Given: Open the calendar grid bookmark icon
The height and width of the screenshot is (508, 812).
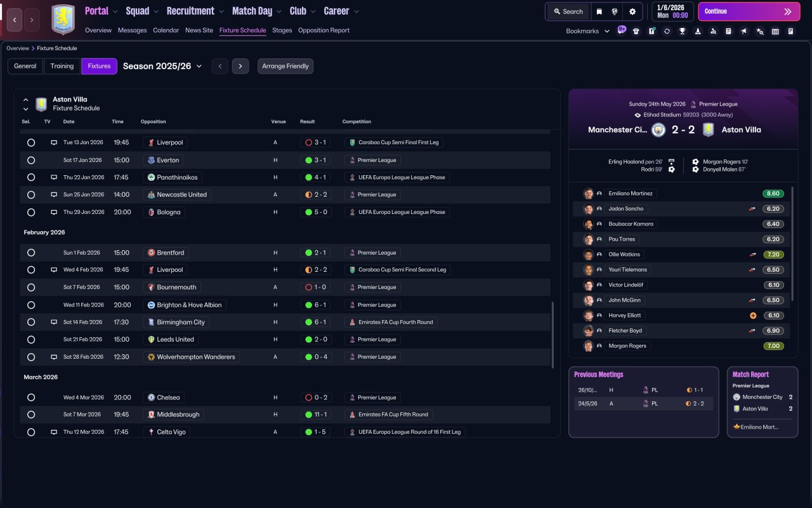Looking at the screenshot, I should point(775,31).
